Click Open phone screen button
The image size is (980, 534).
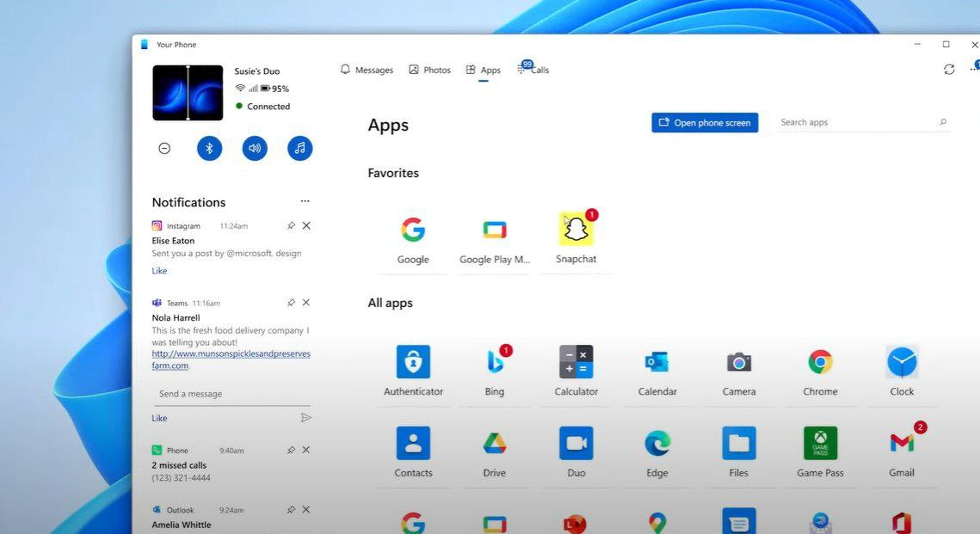click(x=705, y=122)
